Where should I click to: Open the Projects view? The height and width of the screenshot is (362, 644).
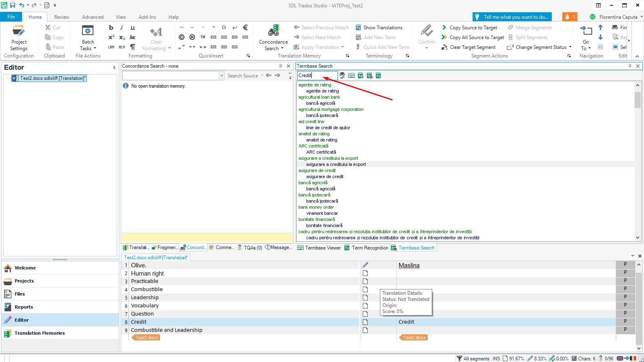[x=60, y=281]
